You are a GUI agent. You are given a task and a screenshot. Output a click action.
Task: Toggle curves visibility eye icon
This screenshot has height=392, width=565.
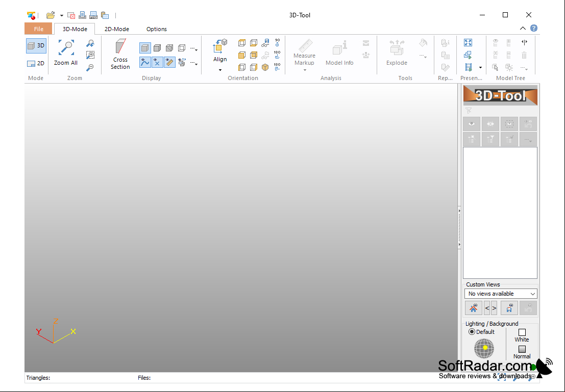[145, 62]
